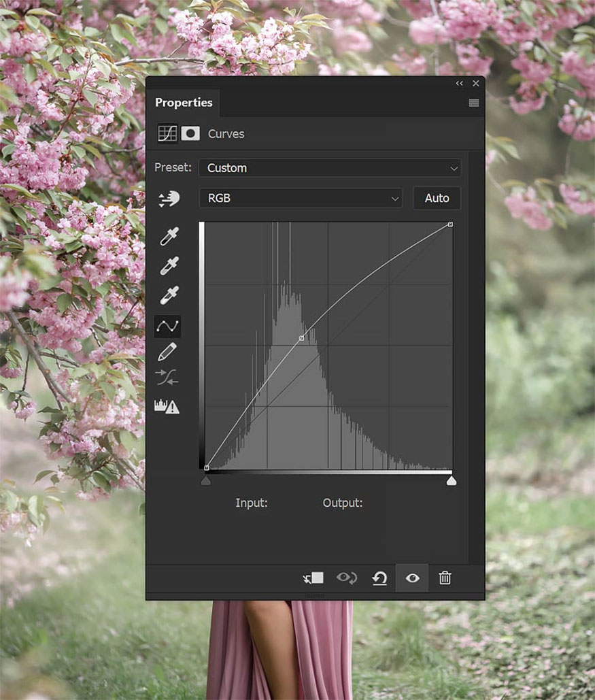Click the Auto button

coord(437,198)
